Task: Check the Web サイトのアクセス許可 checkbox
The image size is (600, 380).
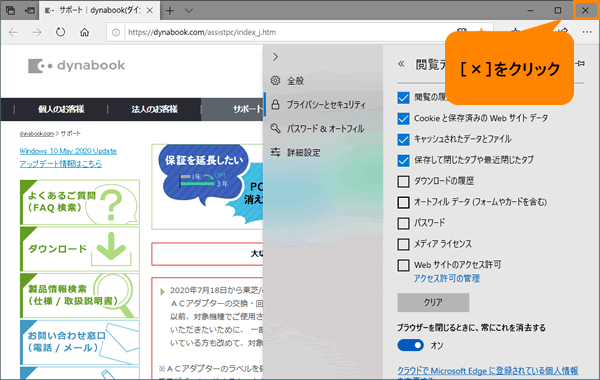Action: pos(403,265)
